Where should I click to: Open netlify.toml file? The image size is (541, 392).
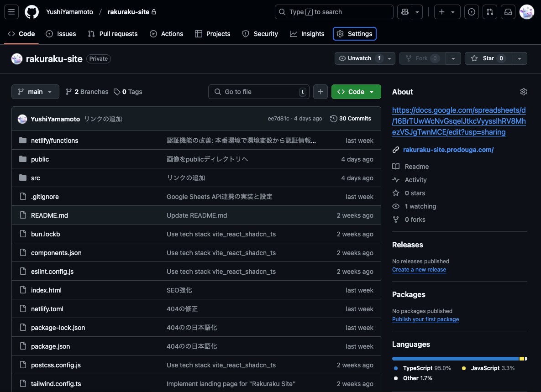point(47,309)
